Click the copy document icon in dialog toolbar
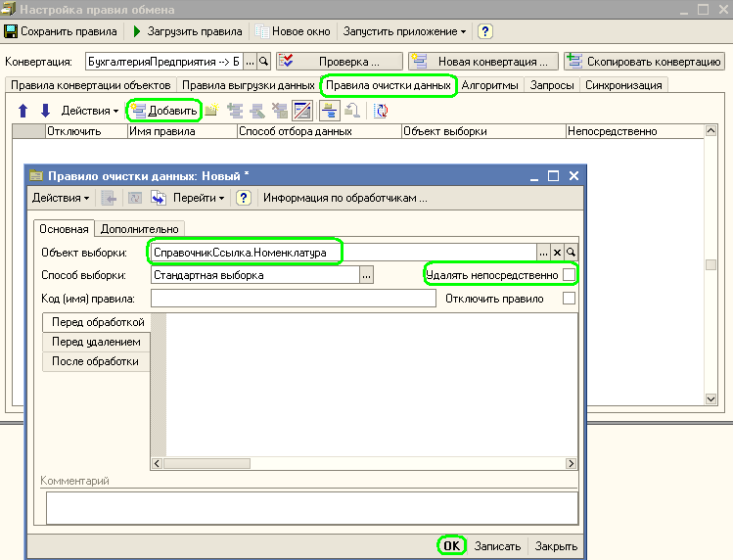733x560 pixels. [x=159, y=198]
